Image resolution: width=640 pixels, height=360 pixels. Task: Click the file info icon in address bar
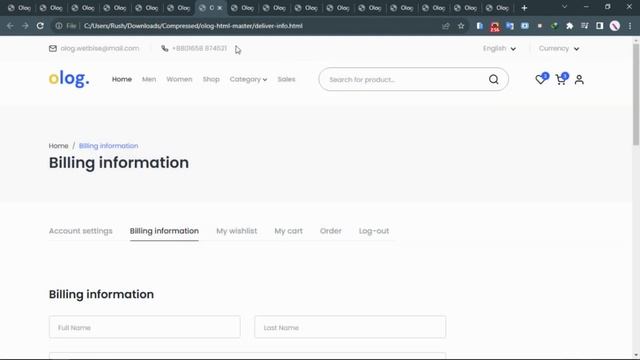pyautogui.click(x=59, y=26)
